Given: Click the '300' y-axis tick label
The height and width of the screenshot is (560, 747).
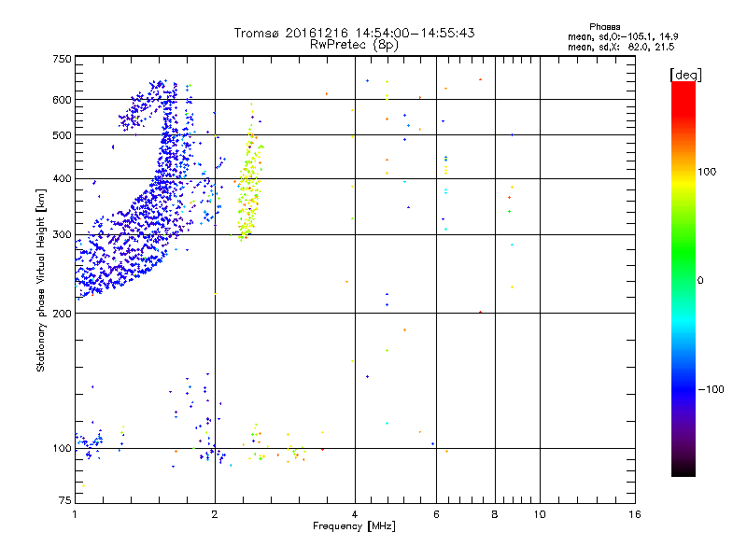Looking at the screenshot, I should click(x=62, y=235).
